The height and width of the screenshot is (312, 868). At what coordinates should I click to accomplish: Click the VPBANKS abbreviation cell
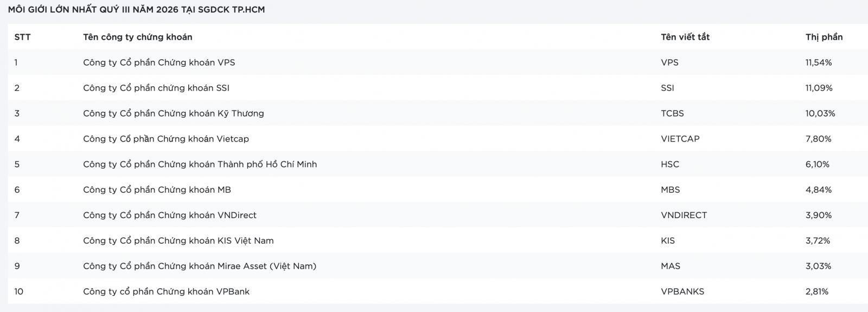click(x=682, y=291)
